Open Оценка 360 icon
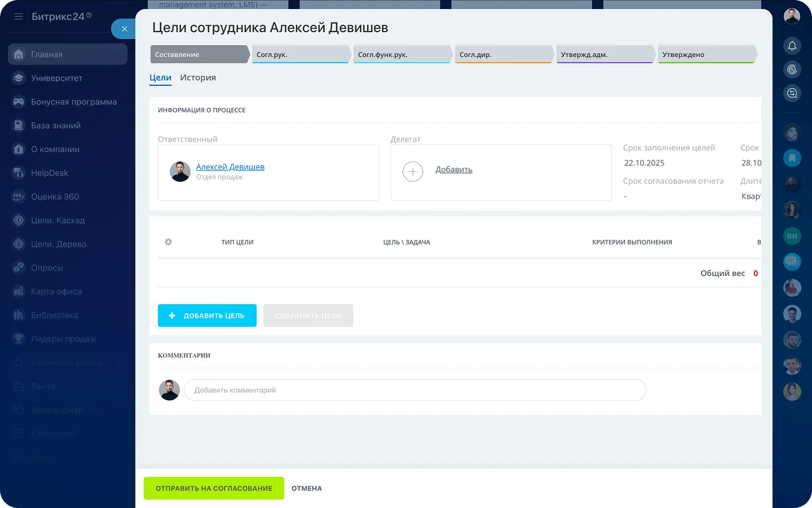The height and width of the screenshot is (508, 812). tap(19, 196)
